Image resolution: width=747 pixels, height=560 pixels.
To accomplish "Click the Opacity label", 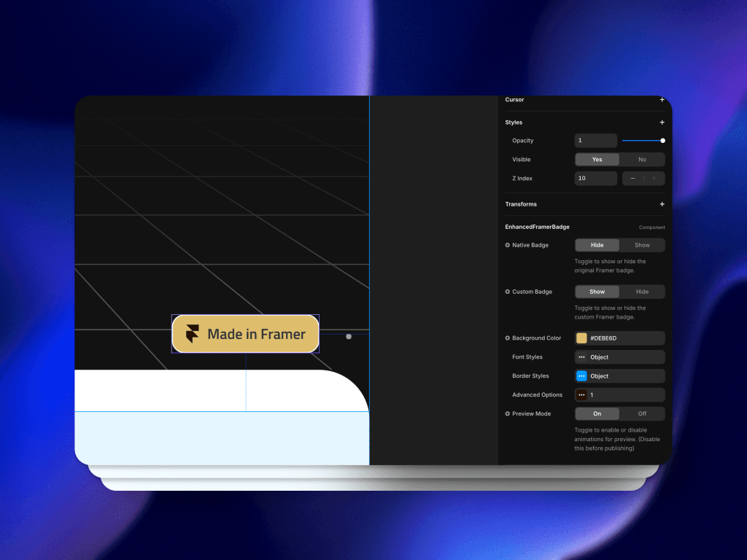I will pos(522,141).
